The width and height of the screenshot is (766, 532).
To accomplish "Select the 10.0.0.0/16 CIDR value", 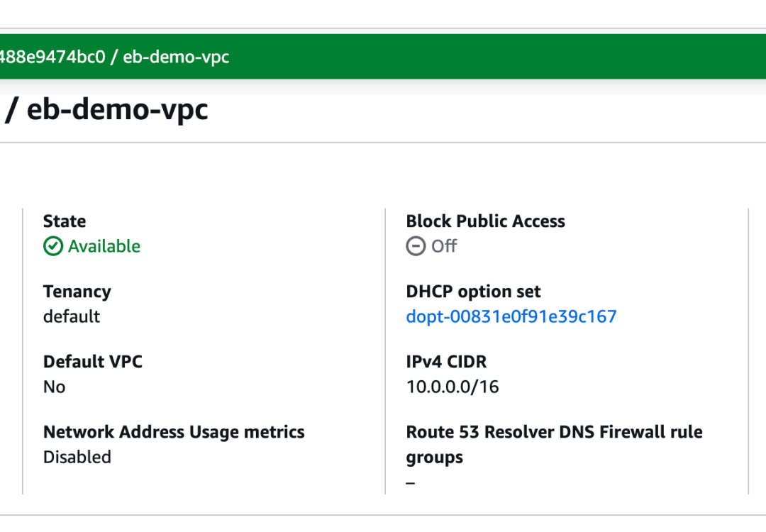I will pyautogui.click(x=453, y=387).
